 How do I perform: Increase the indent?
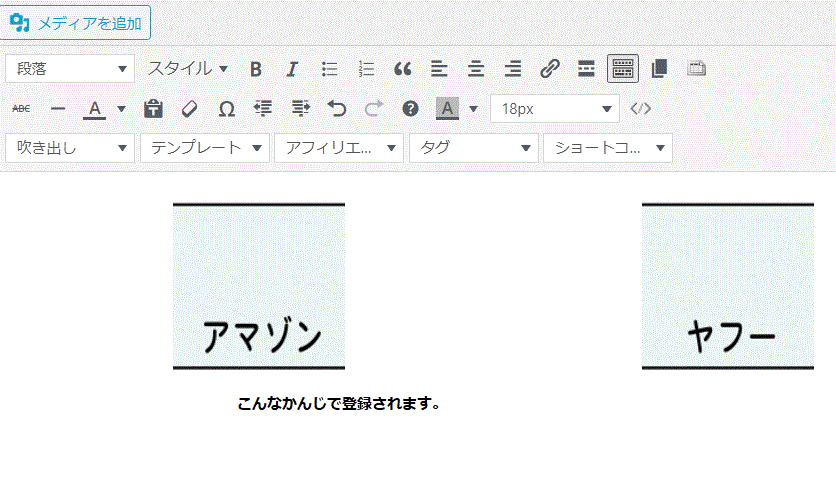(x=300, y=109)
